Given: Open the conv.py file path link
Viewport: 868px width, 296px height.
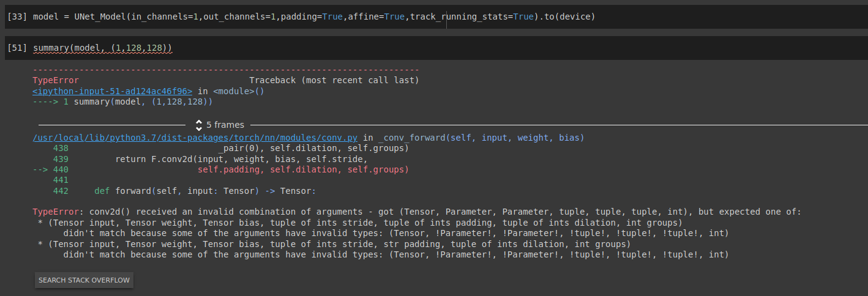Looking at the screenshot, I should pos(195,138).
